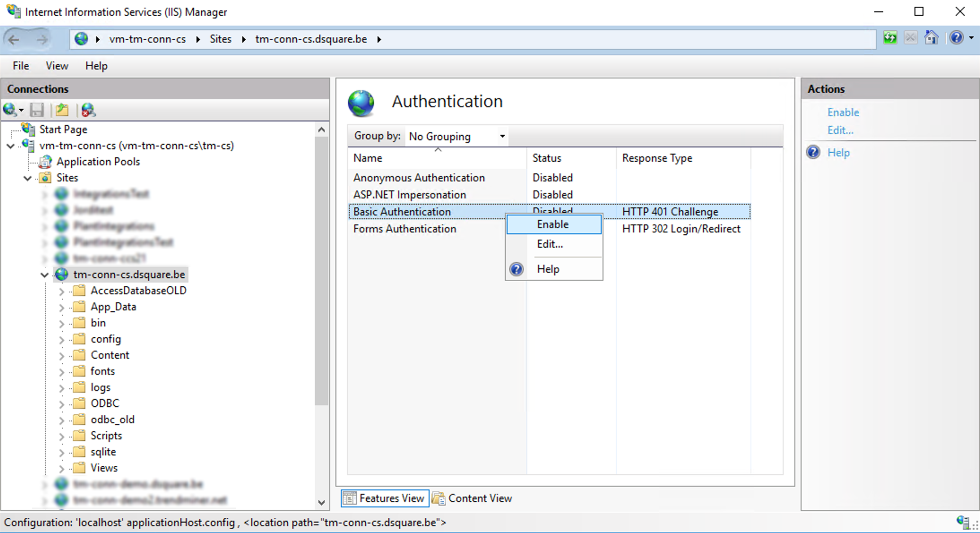Navigate forward with the forward arrow
980x533 pixels.
point(43,39)
